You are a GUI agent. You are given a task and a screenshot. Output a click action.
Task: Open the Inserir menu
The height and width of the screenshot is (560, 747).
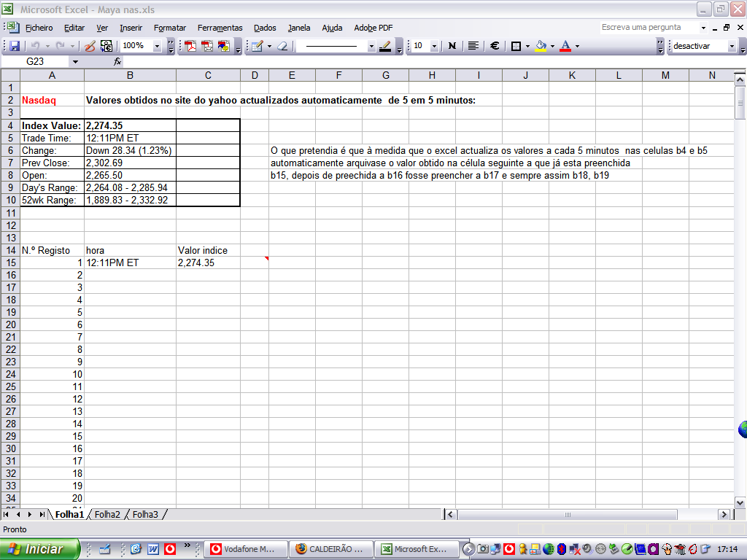[x=131, y=28]
